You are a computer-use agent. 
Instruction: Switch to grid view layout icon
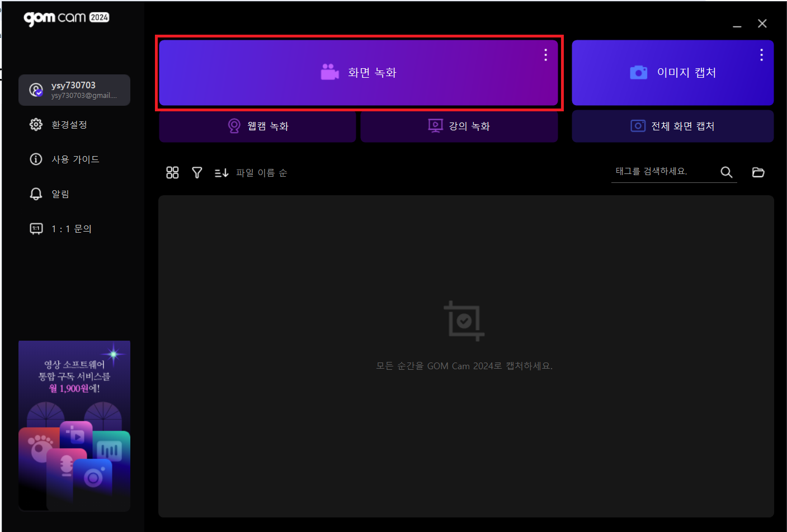point(172,173)
